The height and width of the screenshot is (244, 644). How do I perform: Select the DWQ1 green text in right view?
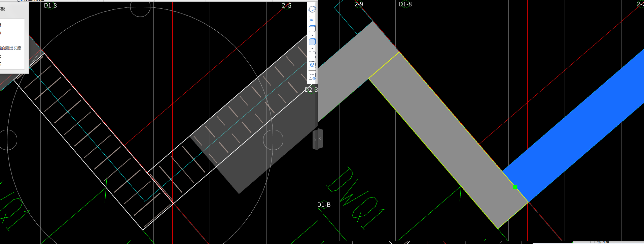(355, 199)
